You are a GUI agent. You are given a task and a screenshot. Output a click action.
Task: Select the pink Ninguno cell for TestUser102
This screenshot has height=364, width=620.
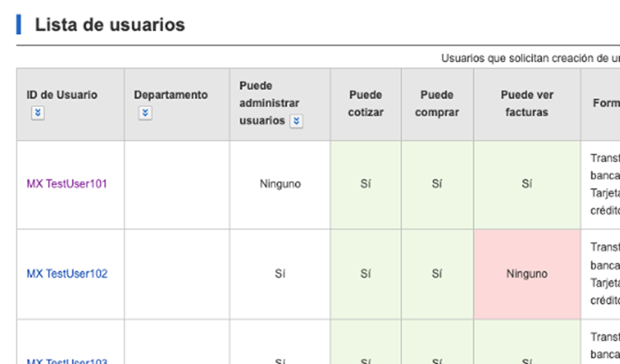tap(527, 274)
